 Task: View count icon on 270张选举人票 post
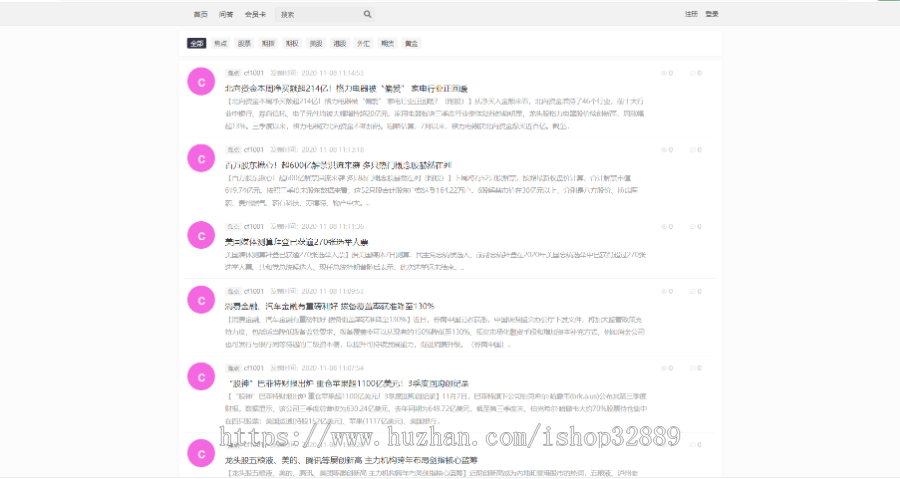664,227
